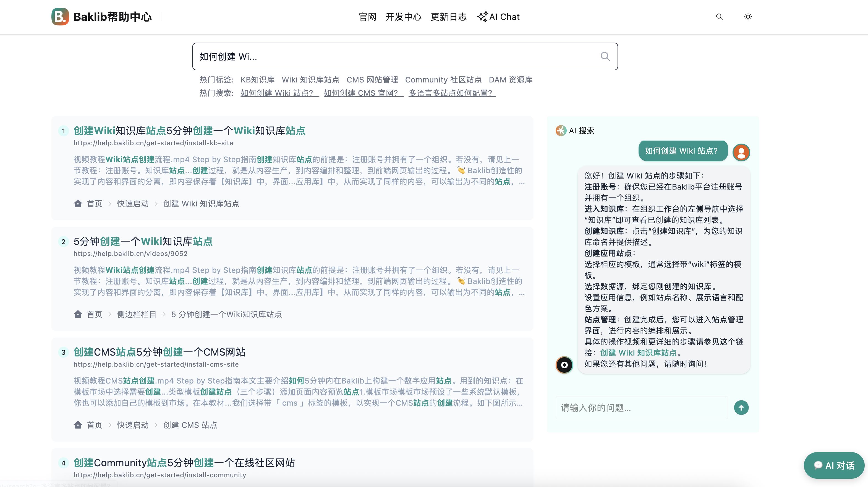
Task: Click 侧边栏栏目 breadcrumb in second result
Action: 137,314
